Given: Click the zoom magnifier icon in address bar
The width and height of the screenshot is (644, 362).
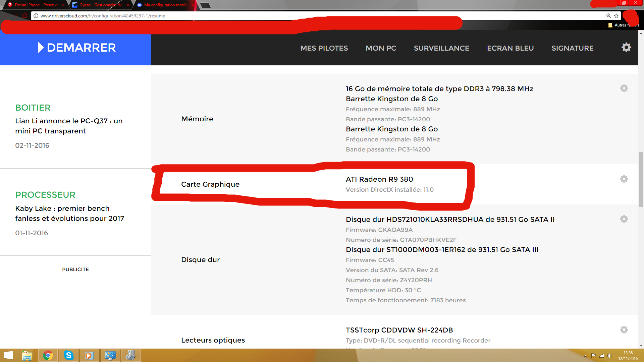Looking at the screenshot, I should 608,16.
